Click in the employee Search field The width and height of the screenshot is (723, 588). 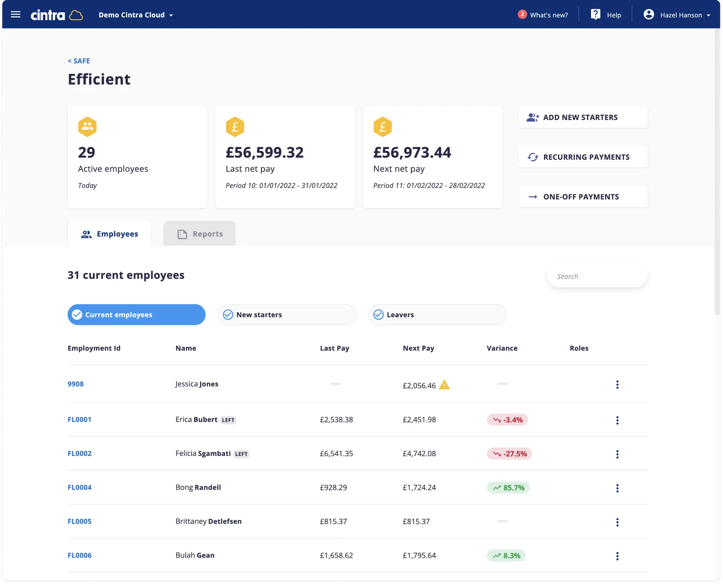tap(597, 276)
